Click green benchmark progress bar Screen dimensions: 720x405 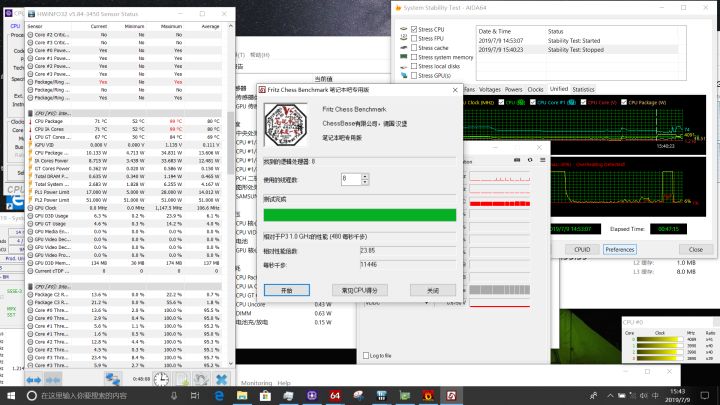tap(360, 215)
